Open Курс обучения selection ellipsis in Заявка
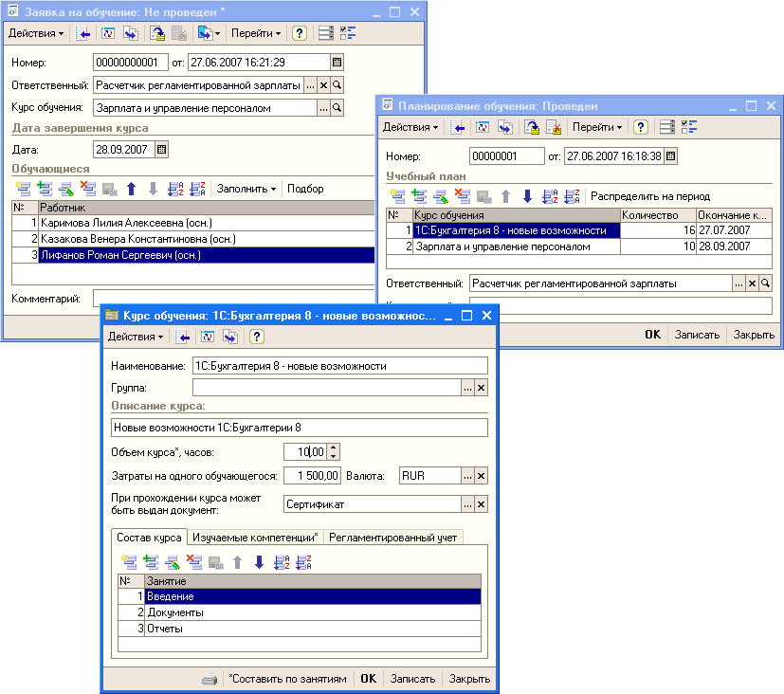The height and width of the screenshot is (694, 784). tap(324, 108)
